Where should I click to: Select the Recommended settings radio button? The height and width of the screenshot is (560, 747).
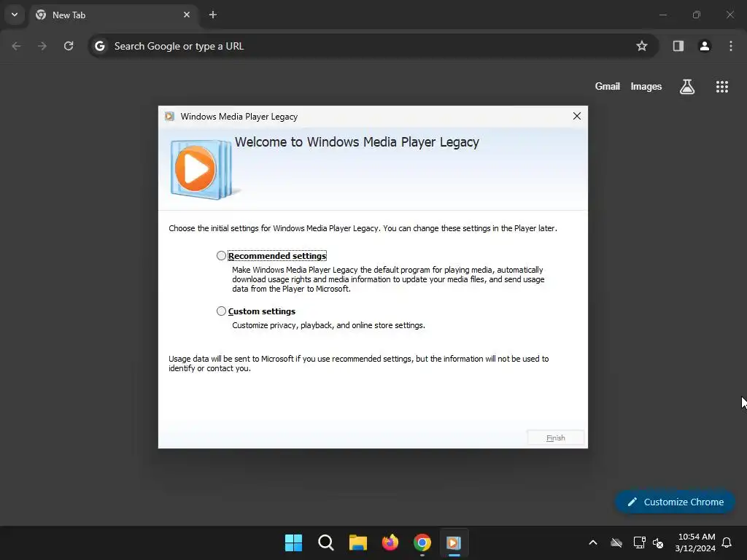221,256
